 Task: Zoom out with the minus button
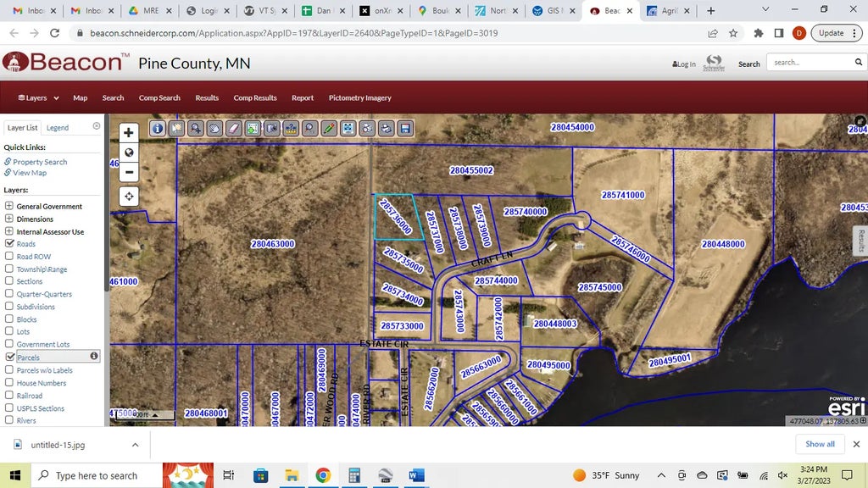point(129,172)
